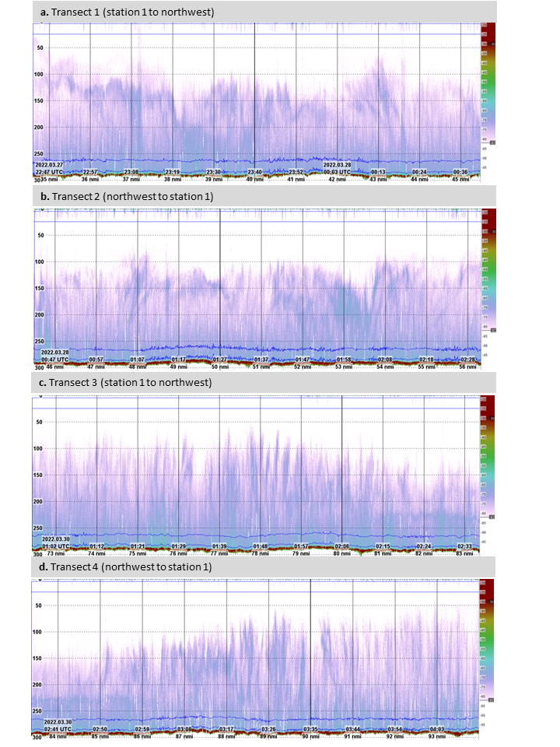Viewport: 560px width, 747px height.
Task: Click the '37 nmi' distance label
Action: (131, 180)
